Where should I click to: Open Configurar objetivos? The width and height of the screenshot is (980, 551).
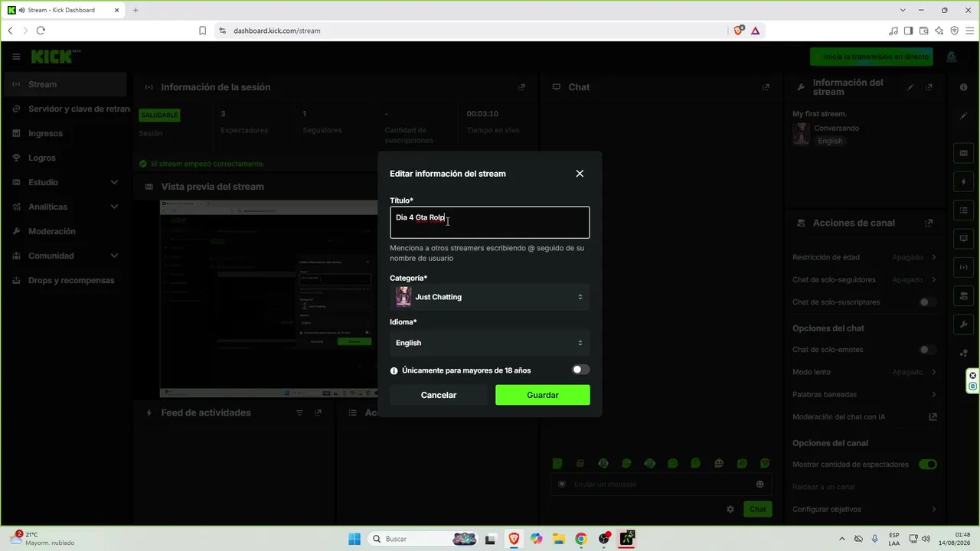[864, 509]
